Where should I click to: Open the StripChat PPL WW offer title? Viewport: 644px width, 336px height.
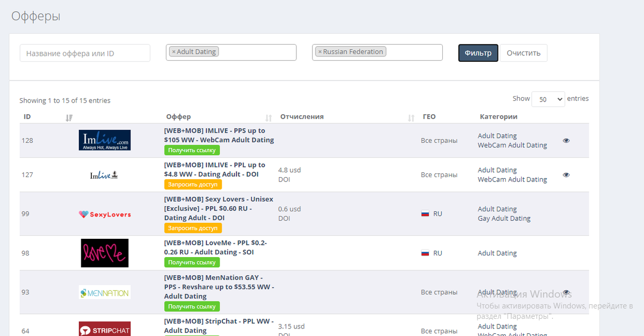pos(219,326)
